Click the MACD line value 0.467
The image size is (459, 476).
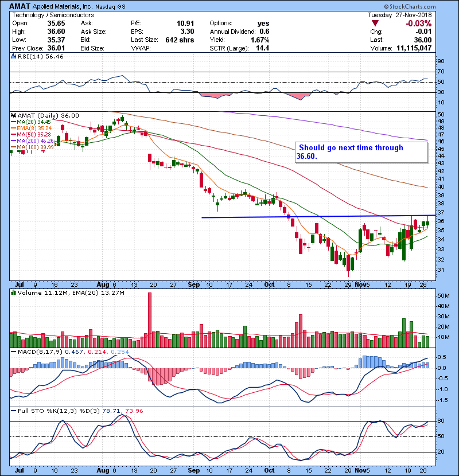[74, 352]
